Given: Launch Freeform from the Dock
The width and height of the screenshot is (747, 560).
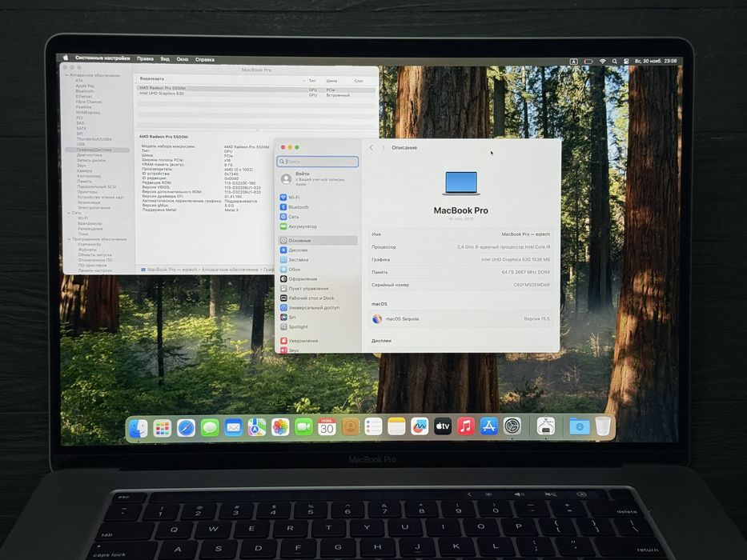Looking at the screenshot, I should pos(420,426).
